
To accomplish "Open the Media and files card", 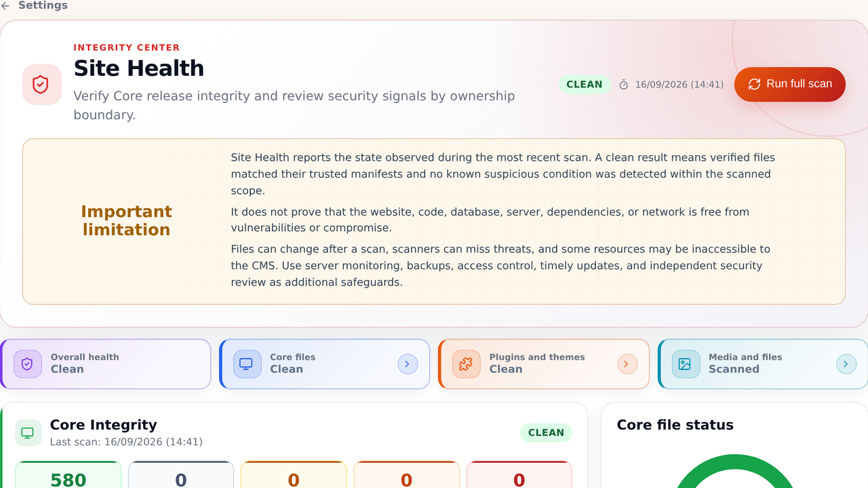I will point(763,364).
